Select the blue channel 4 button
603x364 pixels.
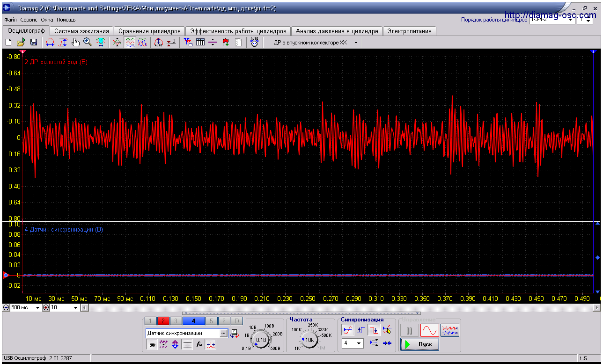(193, 321)
